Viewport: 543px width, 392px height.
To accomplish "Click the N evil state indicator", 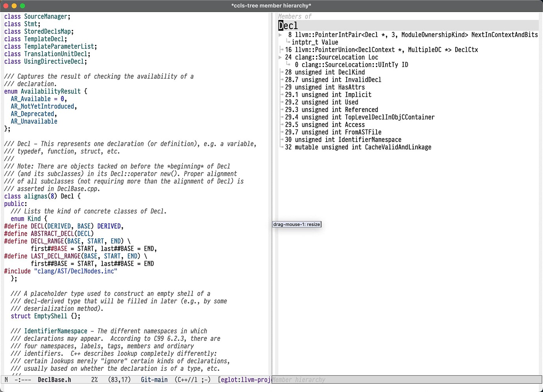I will 6,379.
